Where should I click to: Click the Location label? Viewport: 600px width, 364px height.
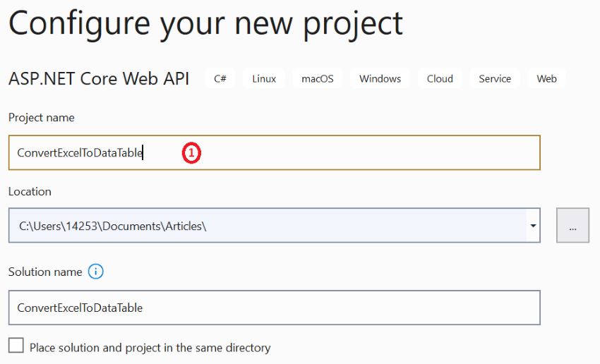pyautogui.click(x=30, y=192)
